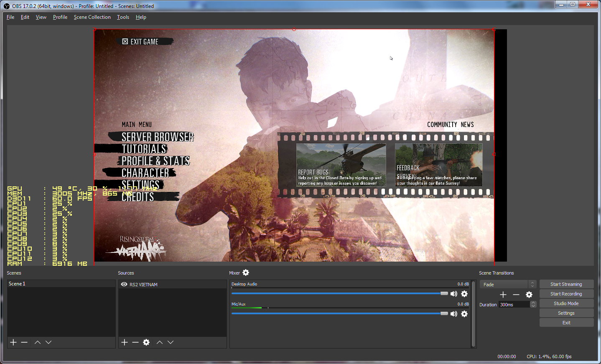This screenshot has height=364, width=601.
Task: Select RS2 VIETNAM source row
Action: point(172,284)
